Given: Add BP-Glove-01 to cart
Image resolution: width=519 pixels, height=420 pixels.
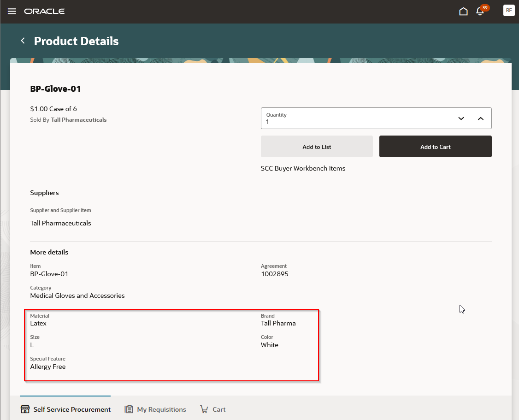Looking at the screenshot, I should [x=435, y=147].
